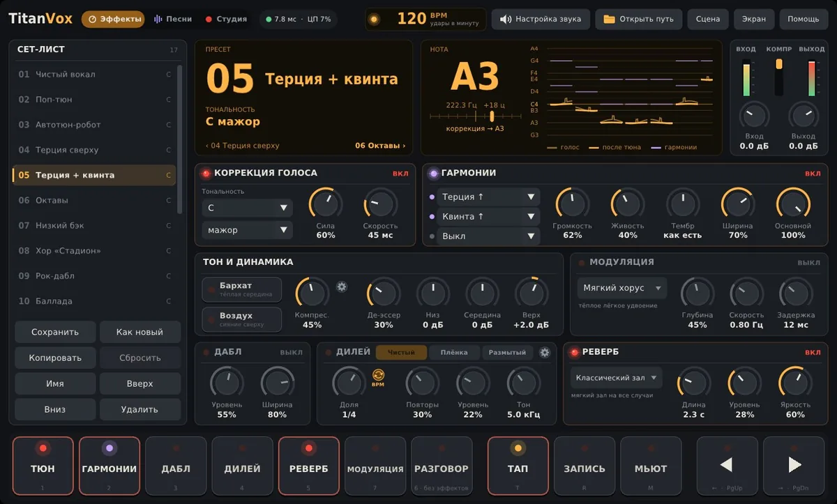837x504 pixels.
Task: Click the purple power LED of ГАРМОНИИ
Action: (433, 174)
